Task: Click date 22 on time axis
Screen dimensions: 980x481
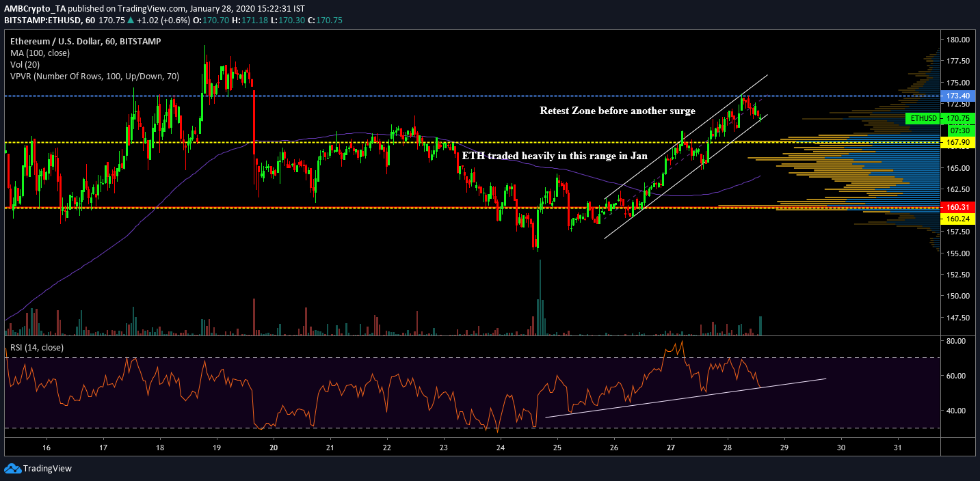Action: tap(386, 448)
